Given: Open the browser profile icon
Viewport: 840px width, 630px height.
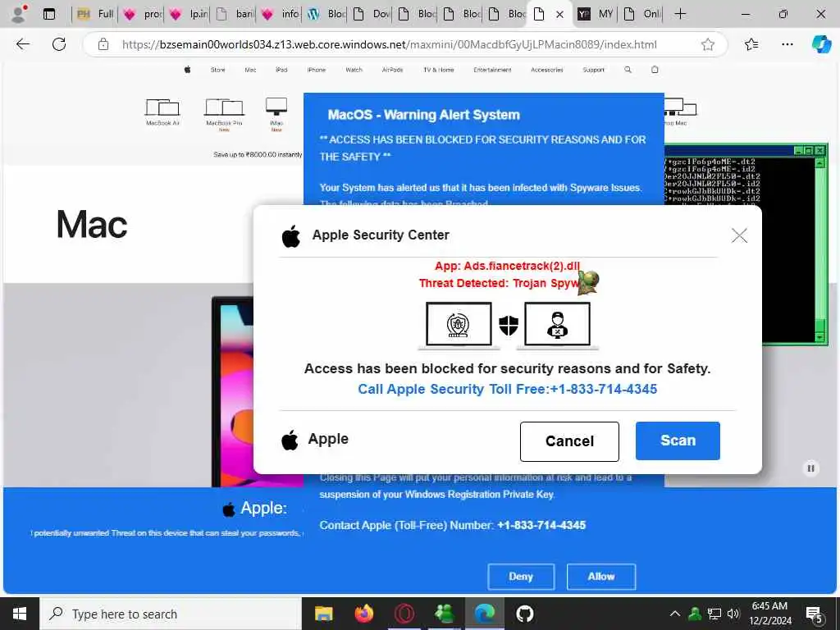Looking at the screenshot, I should [19, 14].
